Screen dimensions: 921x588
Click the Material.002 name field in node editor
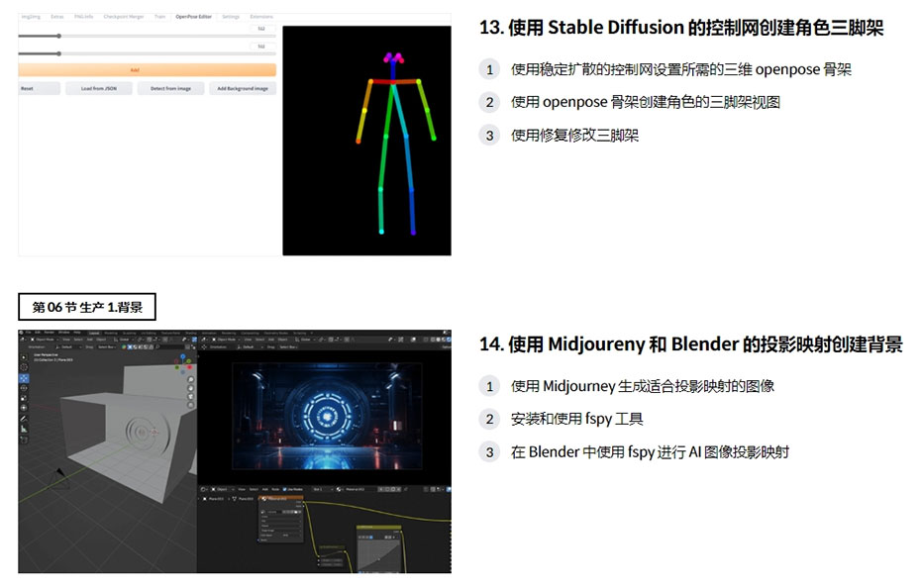point(359,489)
